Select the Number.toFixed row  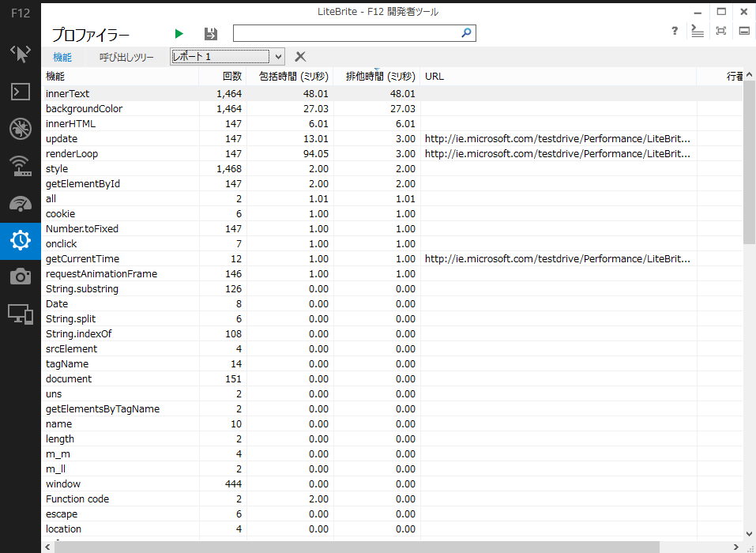point(393,228)
